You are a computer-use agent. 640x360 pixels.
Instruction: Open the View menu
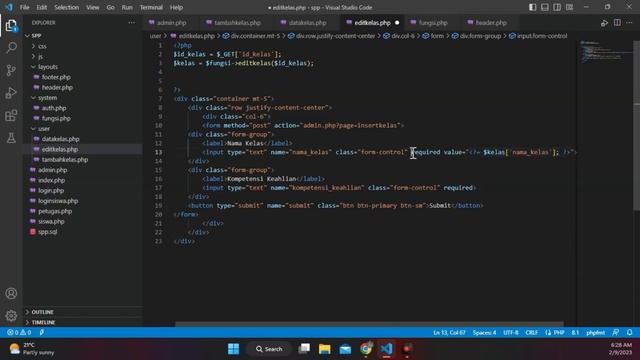click(93, 7)
